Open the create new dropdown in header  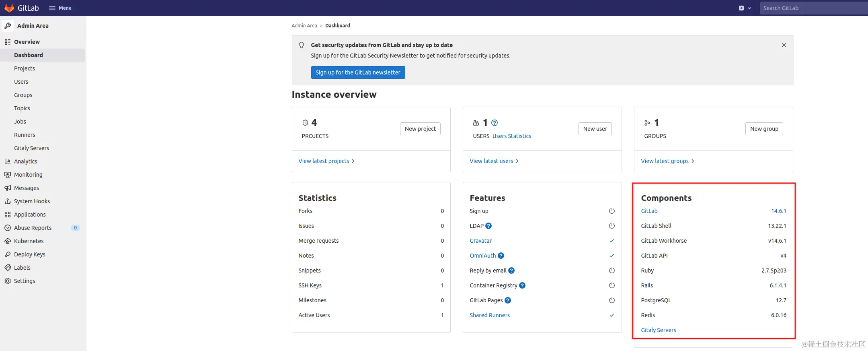coord(745,8)
